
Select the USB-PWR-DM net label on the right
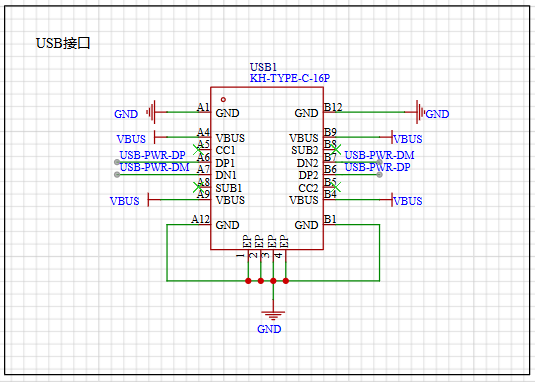379,155
